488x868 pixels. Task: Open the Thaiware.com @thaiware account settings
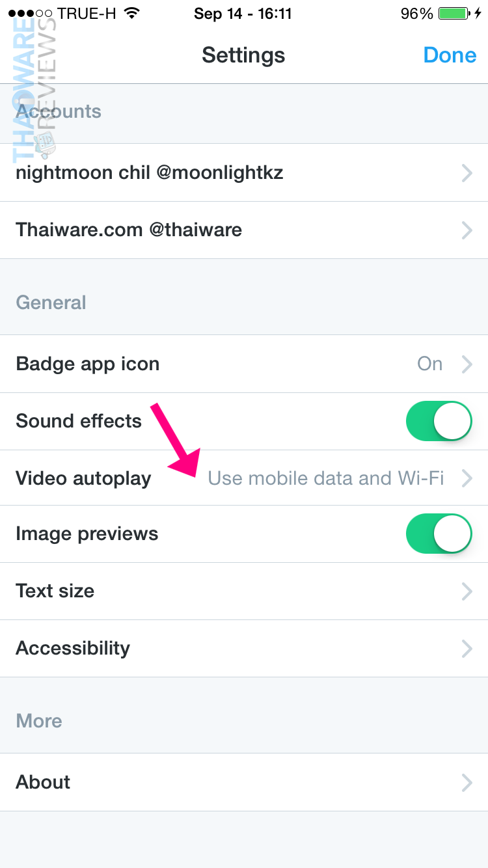pos(129,230)
